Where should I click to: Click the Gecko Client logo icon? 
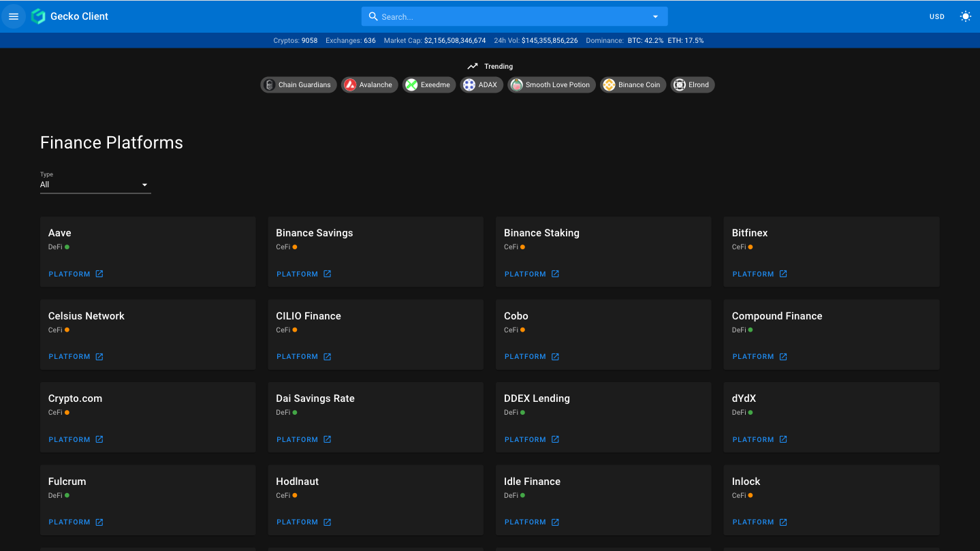(x=38, y=16)
